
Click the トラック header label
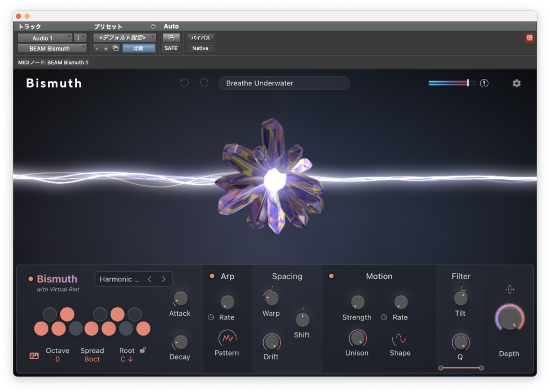30,27
